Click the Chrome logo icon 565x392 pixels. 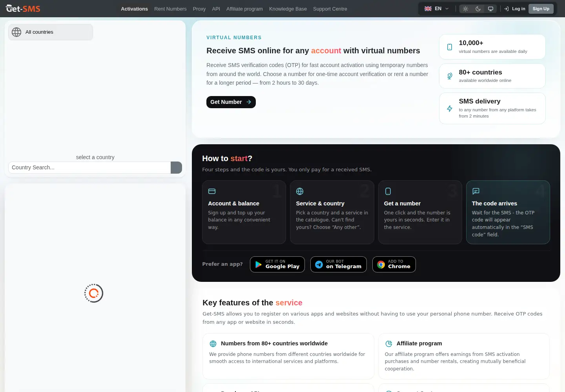point(381,265)
